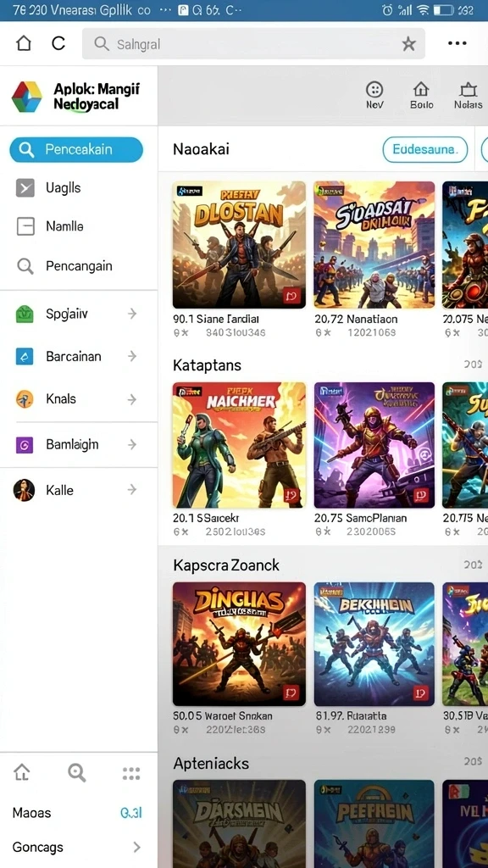Expand the Kalle arrow

tap(131, 489)
